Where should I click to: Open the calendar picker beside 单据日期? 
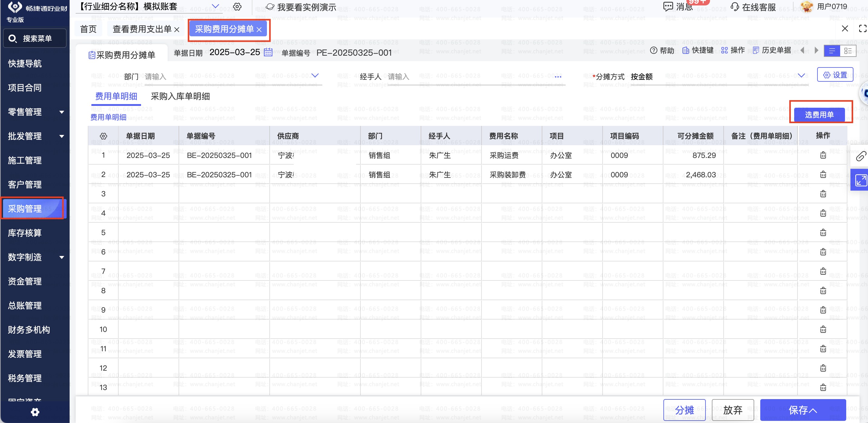(x=268, y=52)
